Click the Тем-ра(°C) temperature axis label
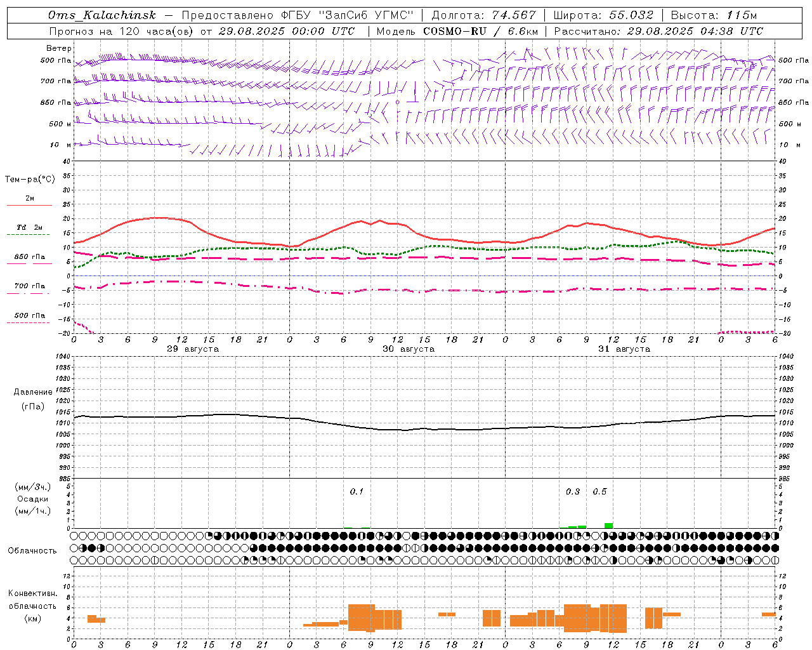Image resolution: width=812 pixels, height=650 pixels. point(30,180)
